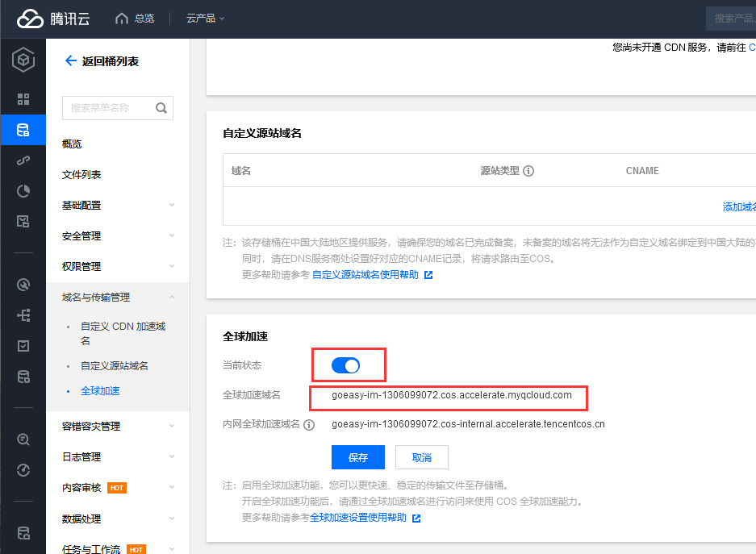Expand the 基础配置 menu section

[x=117, y=206]
